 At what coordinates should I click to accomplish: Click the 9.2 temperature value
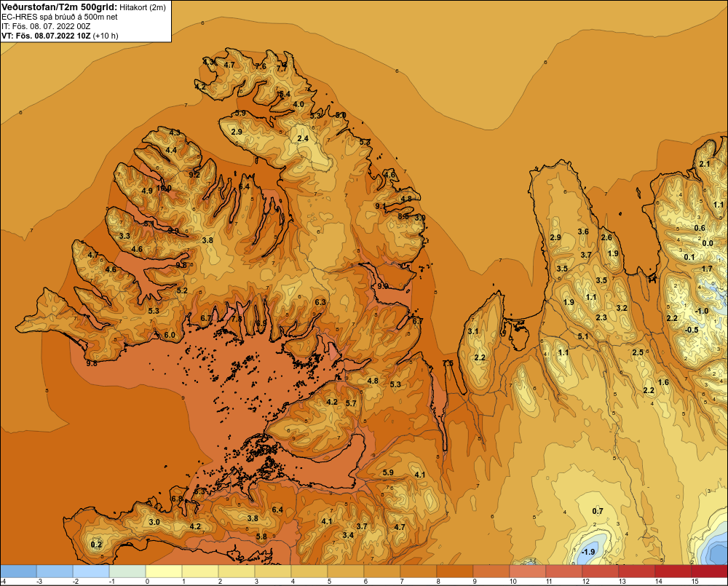tap(194, 175)
